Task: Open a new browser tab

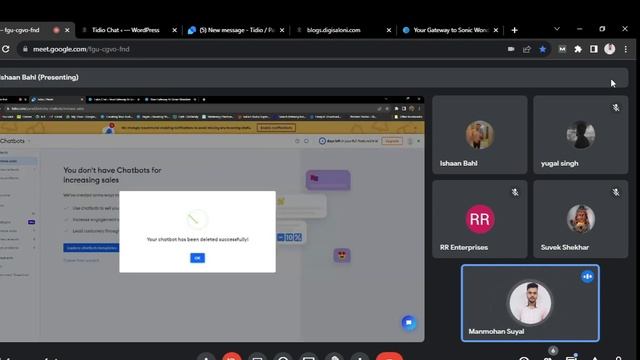Action: (514, 30)
